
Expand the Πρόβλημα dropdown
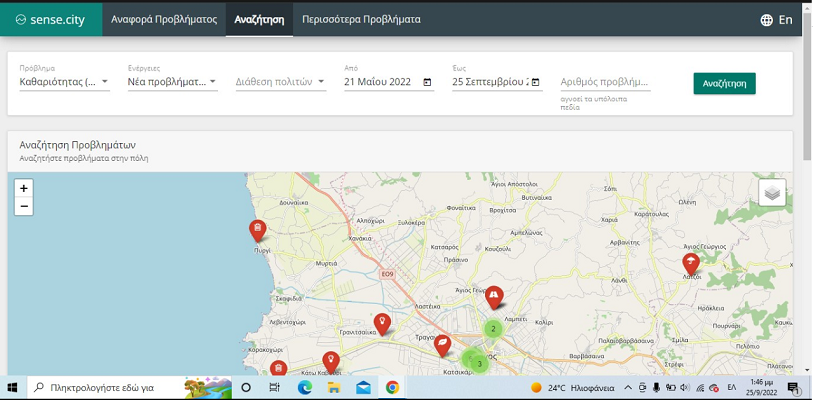[64, 82]
